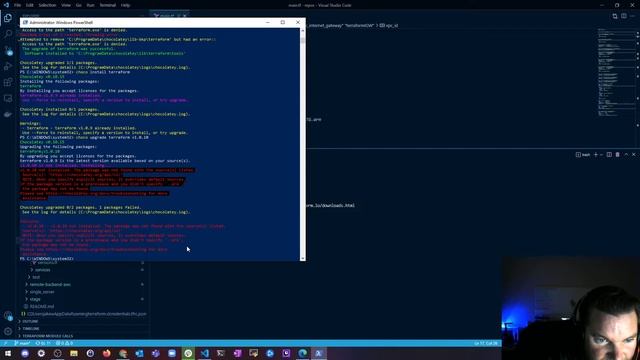Open launch profile dropdown next to plus
The width and height of the screenshot is (640, 360).
point(601,155)
